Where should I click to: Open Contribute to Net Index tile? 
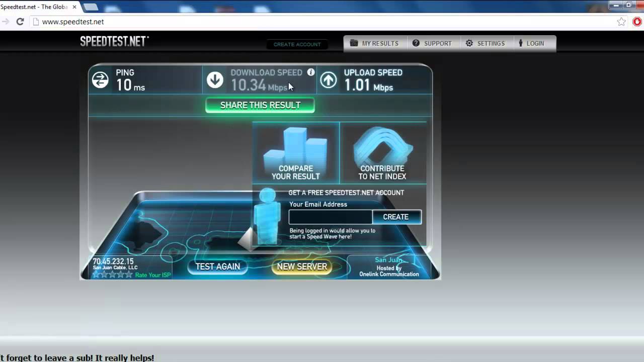382,153
